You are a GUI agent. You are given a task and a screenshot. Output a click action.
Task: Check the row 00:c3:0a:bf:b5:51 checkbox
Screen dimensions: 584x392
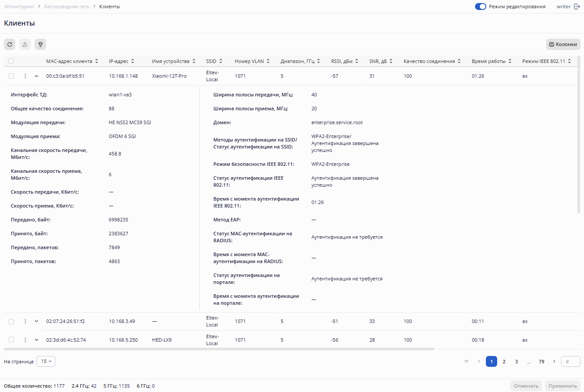(x=11, y=76)
